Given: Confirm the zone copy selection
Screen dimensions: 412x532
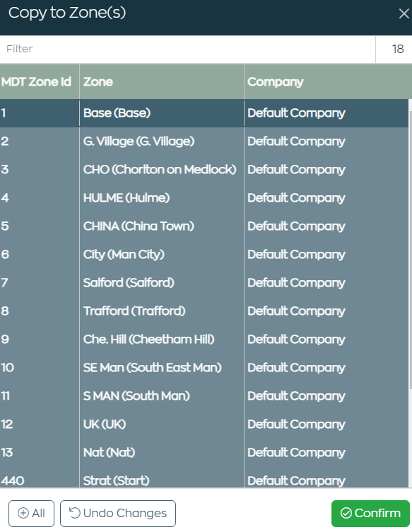Looking at the screenshot, I should [x=370, y=513].
